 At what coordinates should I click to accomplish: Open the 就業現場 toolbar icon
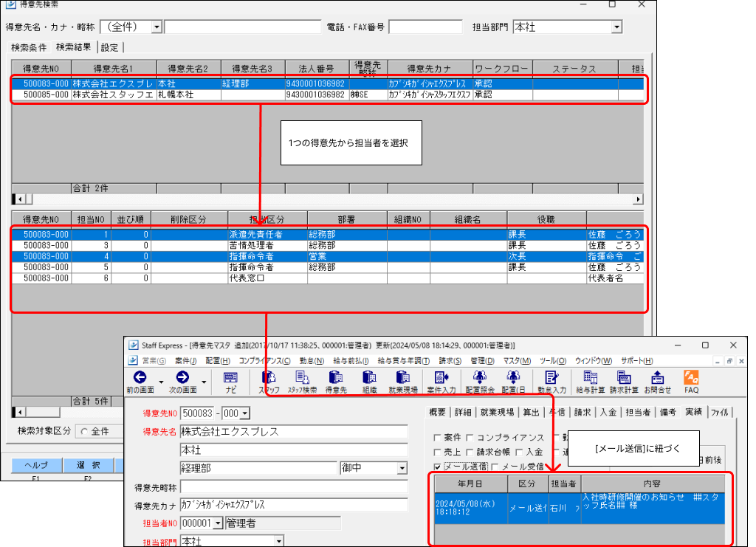(403, 377)
